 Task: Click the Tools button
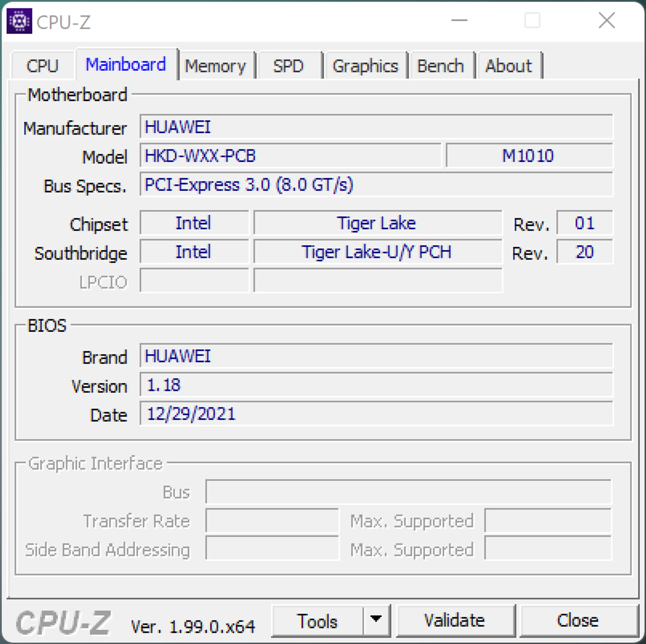[x=317, y=621]
